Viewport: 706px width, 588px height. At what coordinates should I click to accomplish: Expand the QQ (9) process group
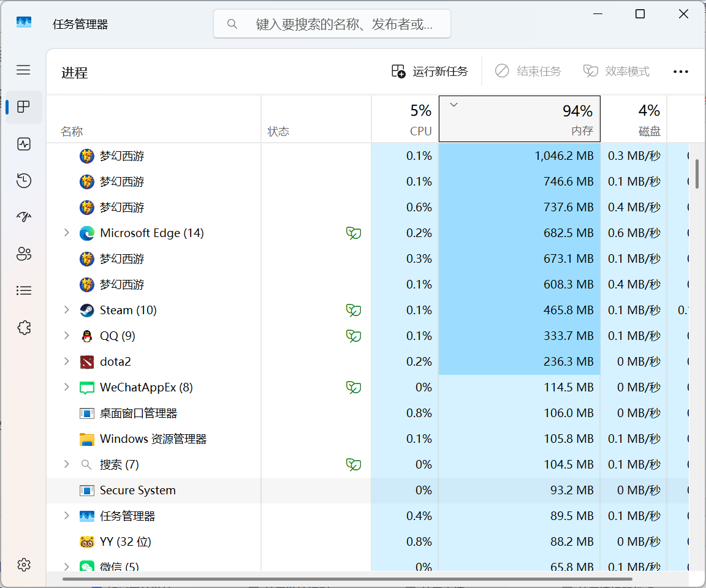67,336
